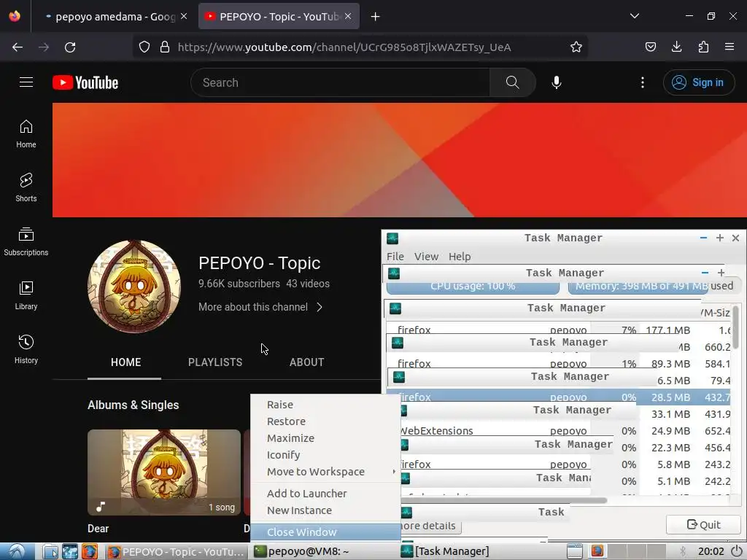Go to Home in YouTube sidebar
This screenshot has height=560, width=747.
click(26, 134)
